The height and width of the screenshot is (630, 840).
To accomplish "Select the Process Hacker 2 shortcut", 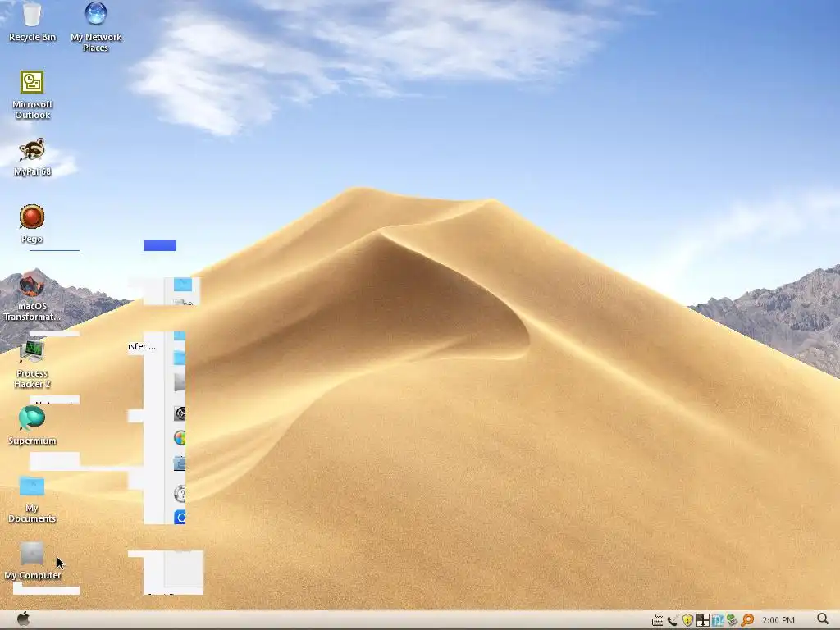I will 32,364.
